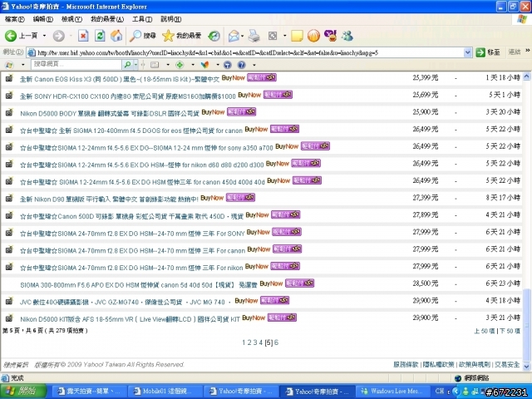
Task: Refresh the page with green arrows icon
Action: pyautogui.click(x=100, y=36)
